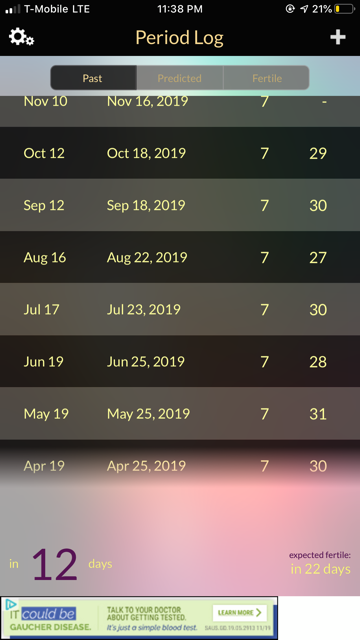
Task: Open the Oct 12 period entry
Action: [x=180, y=153]
